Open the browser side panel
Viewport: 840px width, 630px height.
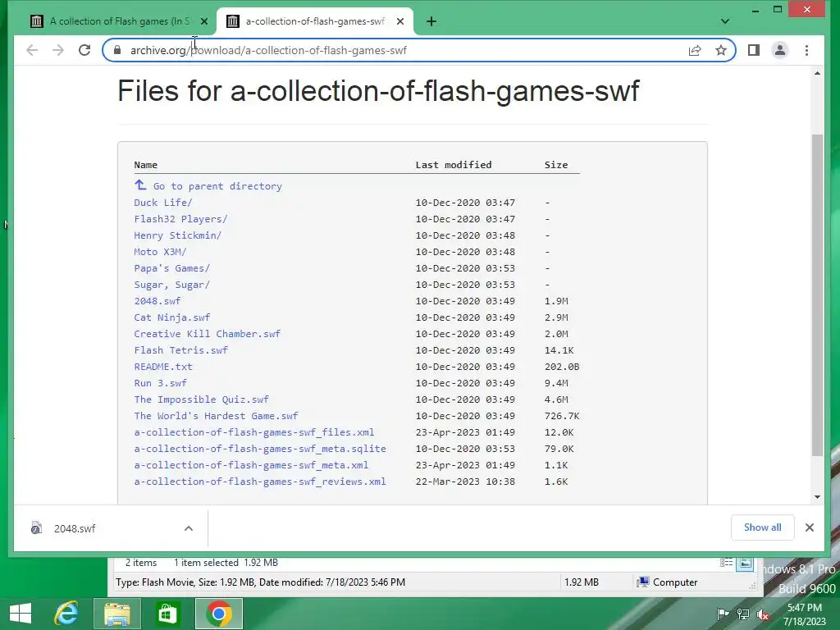click(x=754, y=50)
